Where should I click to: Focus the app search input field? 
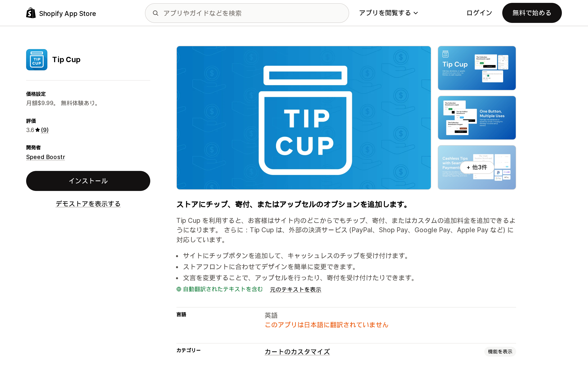[247, 13]
